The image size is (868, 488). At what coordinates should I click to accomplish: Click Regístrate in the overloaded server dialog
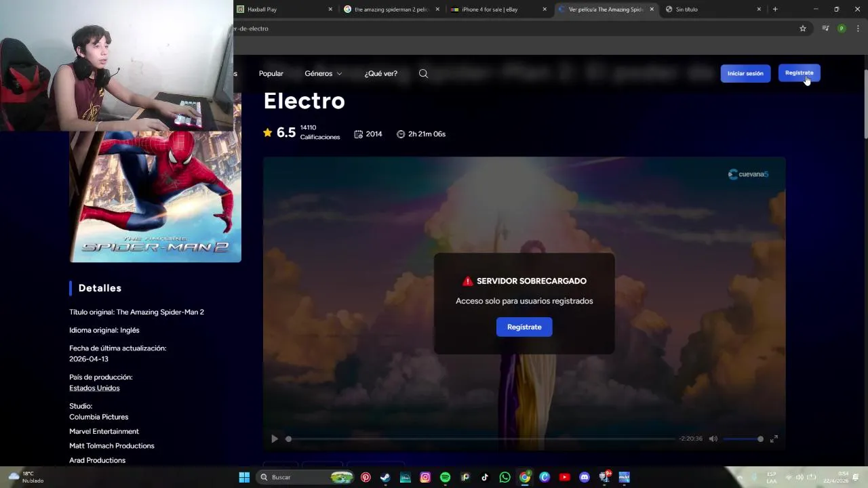(524, 327)
